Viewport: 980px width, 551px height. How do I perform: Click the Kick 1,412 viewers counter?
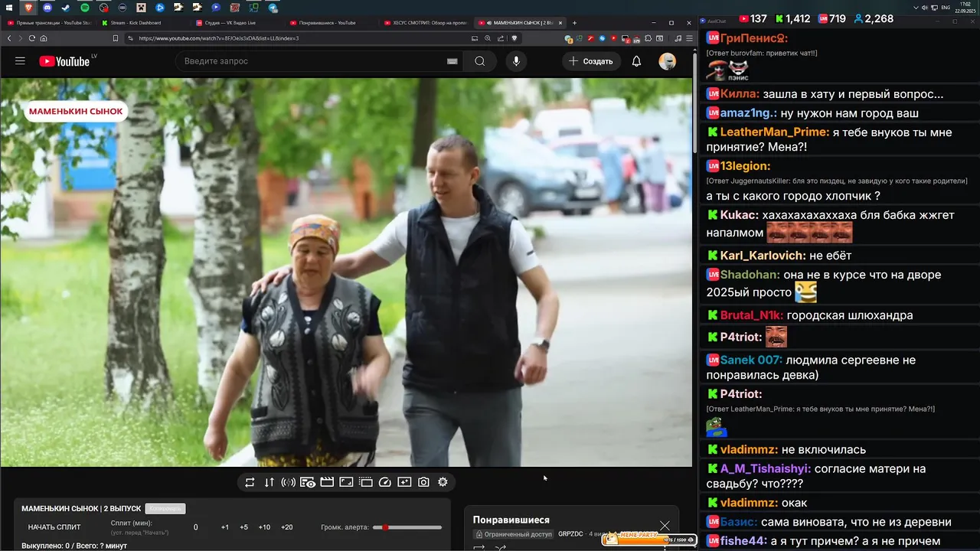792,18
